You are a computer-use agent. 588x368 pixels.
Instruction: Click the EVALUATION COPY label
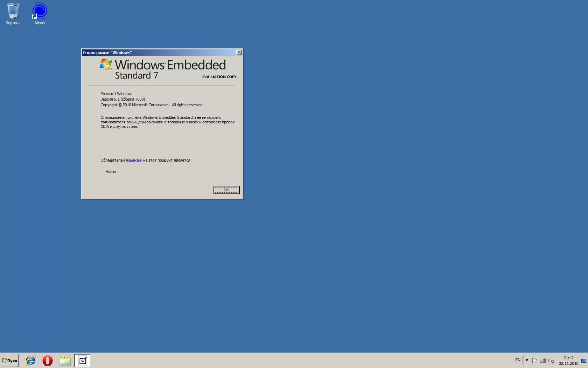(x=219, y=77)
